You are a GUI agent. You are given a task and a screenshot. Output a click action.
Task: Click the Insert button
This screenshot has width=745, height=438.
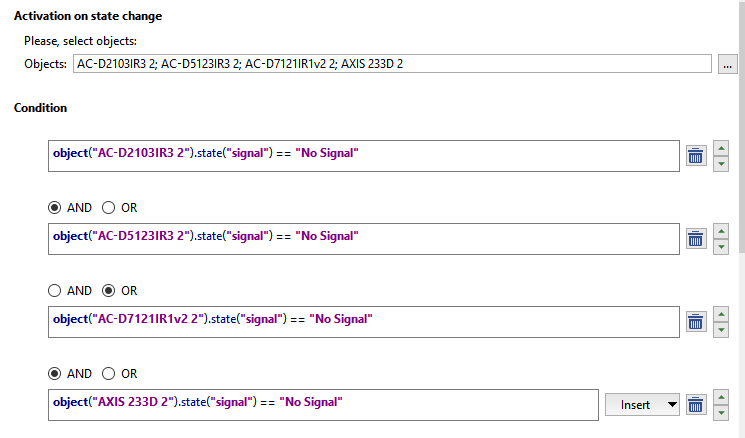pyautogui.click(x=634, y=404)
